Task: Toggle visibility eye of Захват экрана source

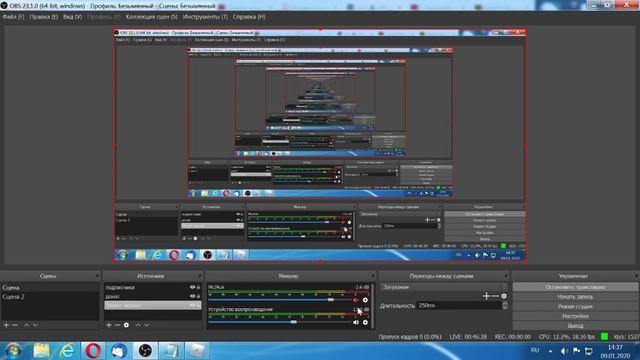Action: click(192, 305)
